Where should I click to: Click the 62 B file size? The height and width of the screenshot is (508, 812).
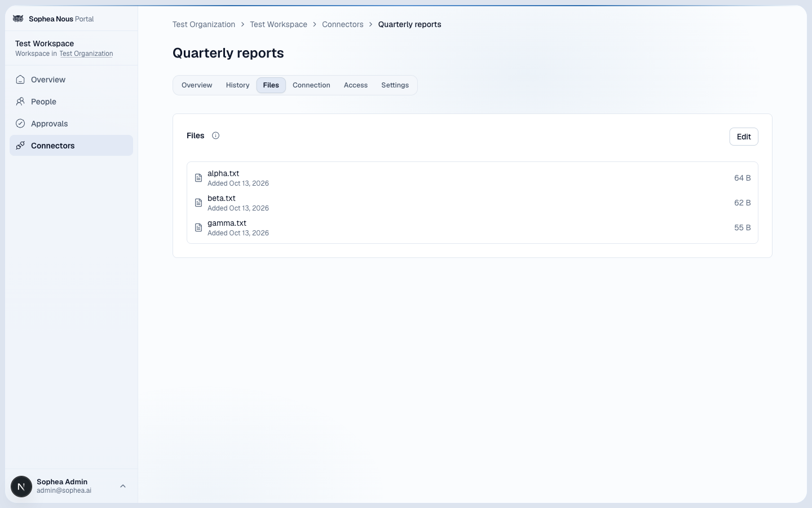742,203
